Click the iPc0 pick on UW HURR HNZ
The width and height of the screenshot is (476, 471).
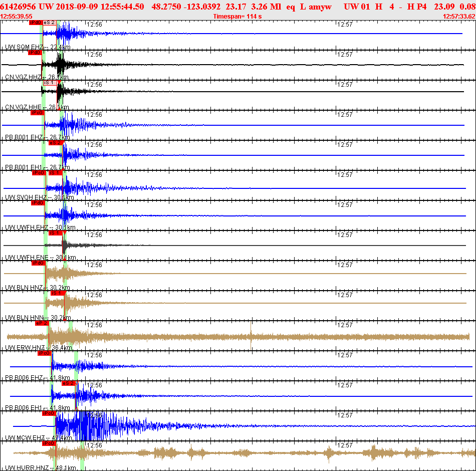coord(48,443)
